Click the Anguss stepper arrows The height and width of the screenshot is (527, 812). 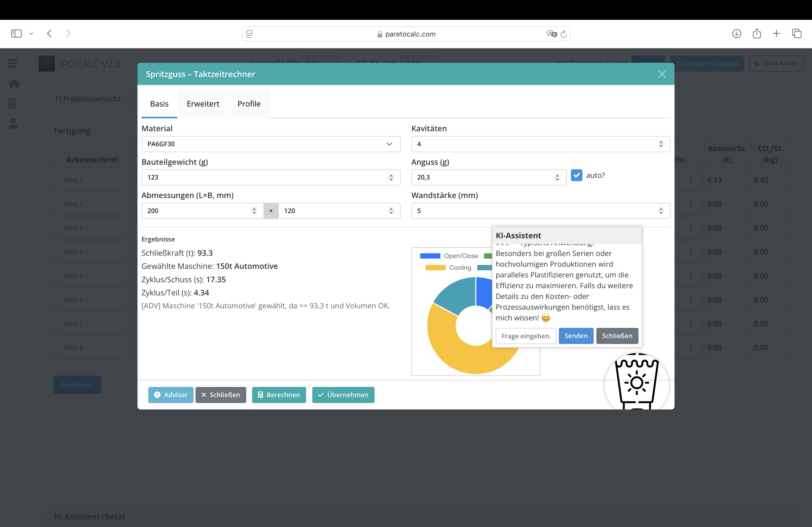click(x=557, y=177)
